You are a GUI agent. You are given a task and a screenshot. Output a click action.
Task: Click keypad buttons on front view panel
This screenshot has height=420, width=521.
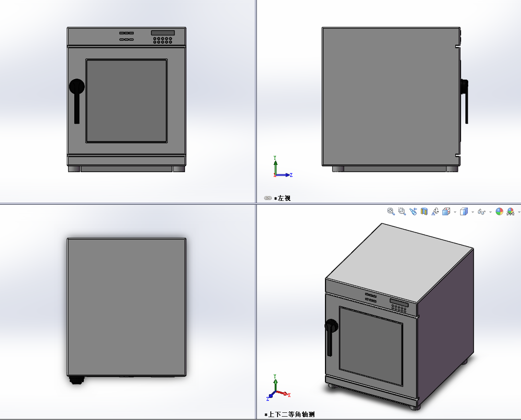tap(162, 40)
